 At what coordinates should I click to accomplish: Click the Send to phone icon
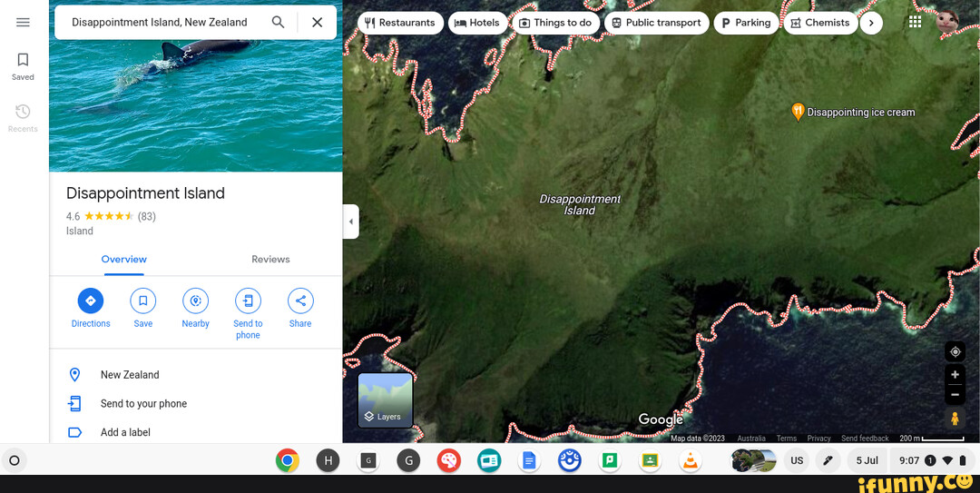[248, 301]
